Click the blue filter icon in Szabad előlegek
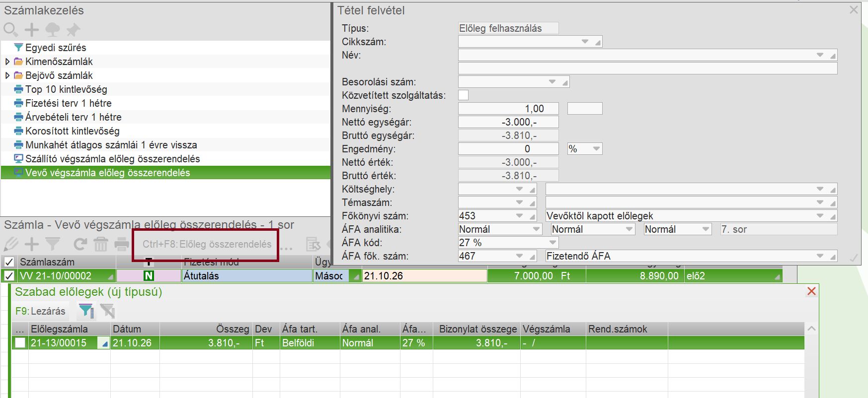The height and width of the screenshot is (398, 868). [86, 311]
